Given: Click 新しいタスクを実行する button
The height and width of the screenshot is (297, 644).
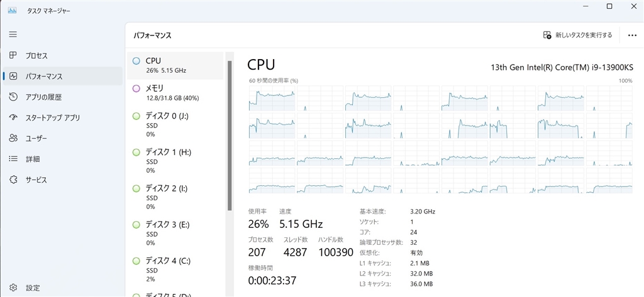Looking at the screenshot, I should tap(577, 35).
